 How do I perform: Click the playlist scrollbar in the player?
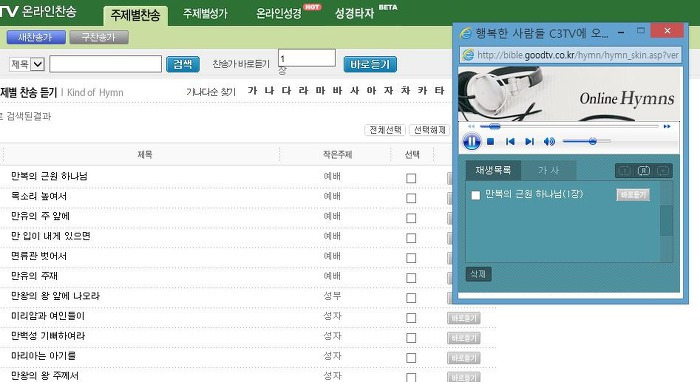pyautogui.click(x=666, y=221)
